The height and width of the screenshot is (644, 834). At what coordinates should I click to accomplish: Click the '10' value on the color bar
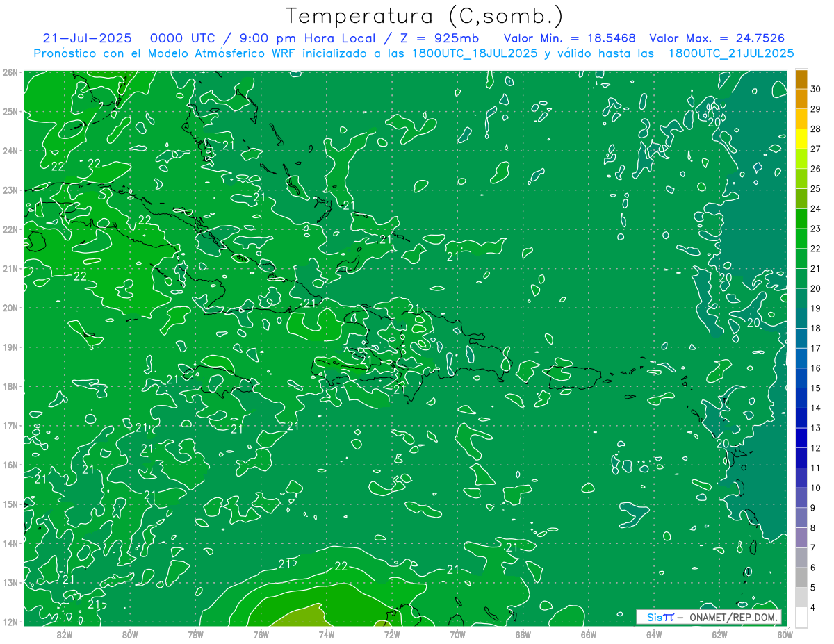[815, 488]
